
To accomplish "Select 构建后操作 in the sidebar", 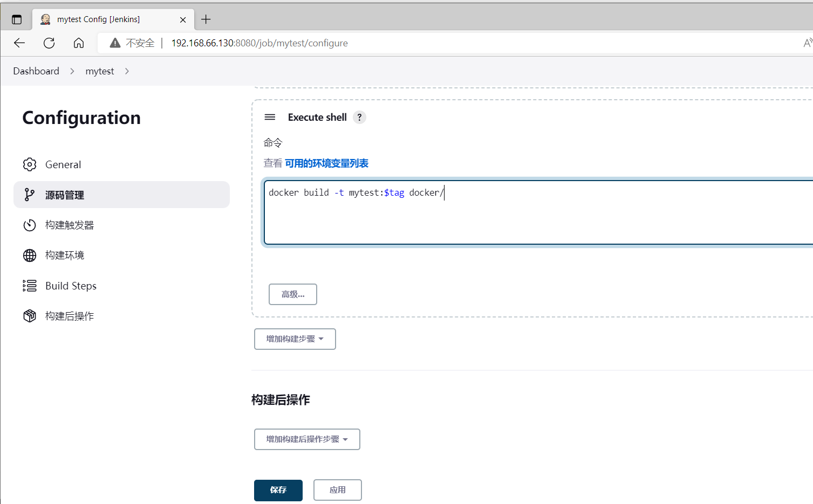I will (x=121, y=316).
